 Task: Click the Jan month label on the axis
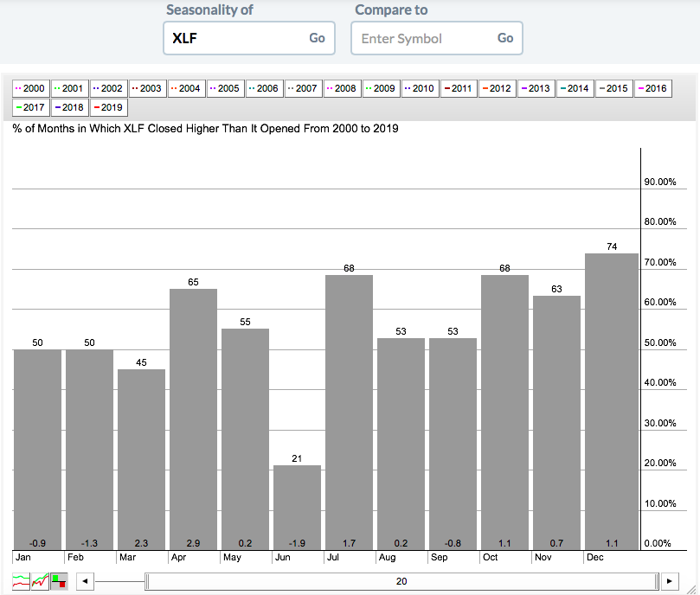(x=23, y=557)
